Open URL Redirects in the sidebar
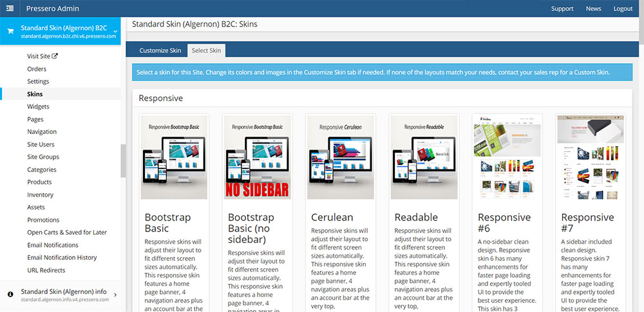The width and height of the screenshot is (644, 312). pyautogui.click(x=46, y=270)
